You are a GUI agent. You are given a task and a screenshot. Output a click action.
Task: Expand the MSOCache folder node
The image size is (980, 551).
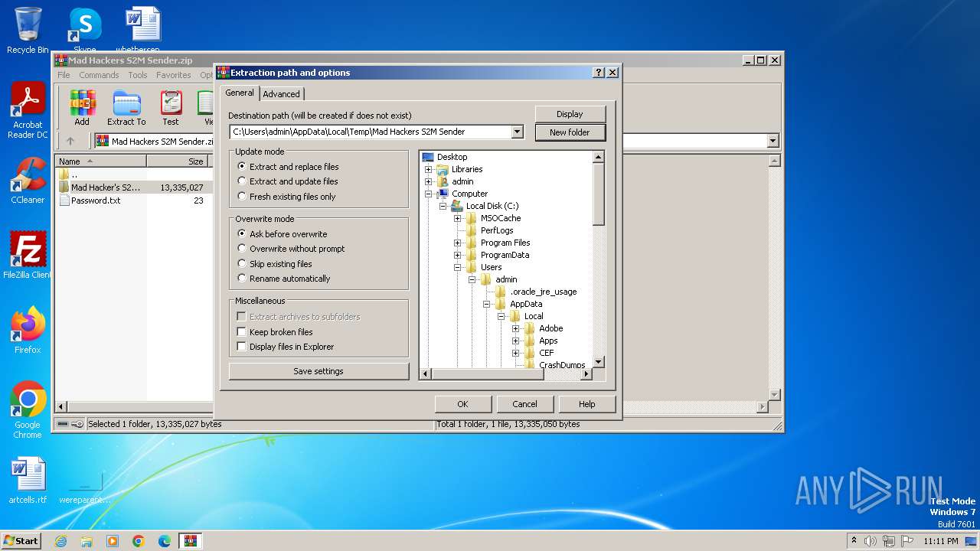458,218
